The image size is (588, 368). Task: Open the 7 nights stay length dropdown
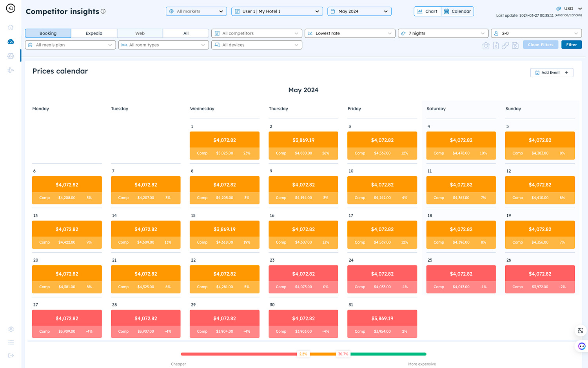click(443, 33)
